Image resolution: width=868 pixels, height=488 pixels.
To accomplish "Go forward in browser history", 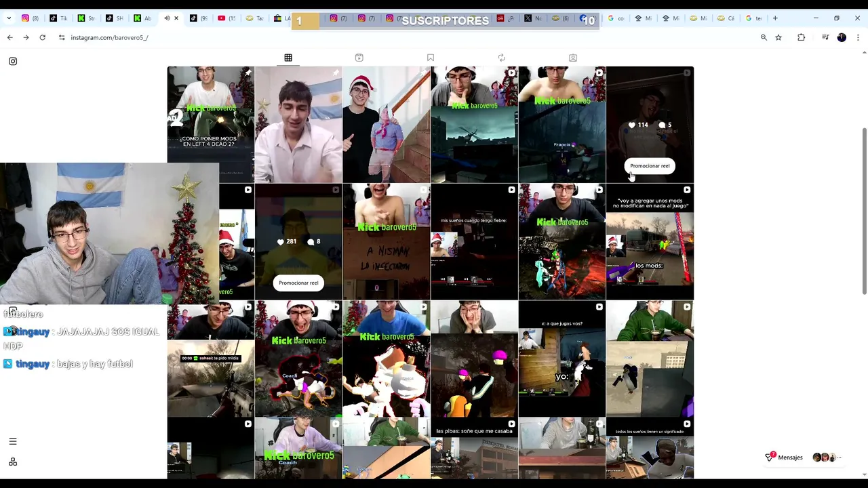I will (x=26, y=37).
